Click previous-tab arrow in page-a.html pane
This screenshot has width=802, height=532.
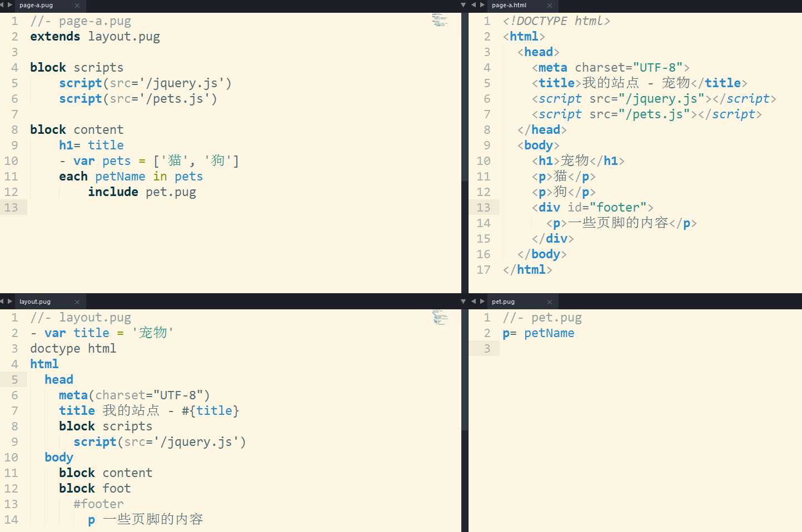474,5
